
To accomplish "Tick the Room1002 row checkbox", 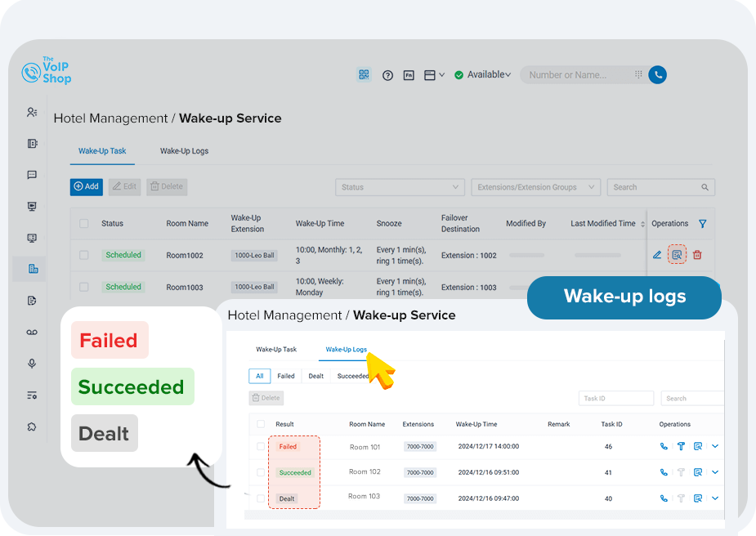I will [84, 255].
